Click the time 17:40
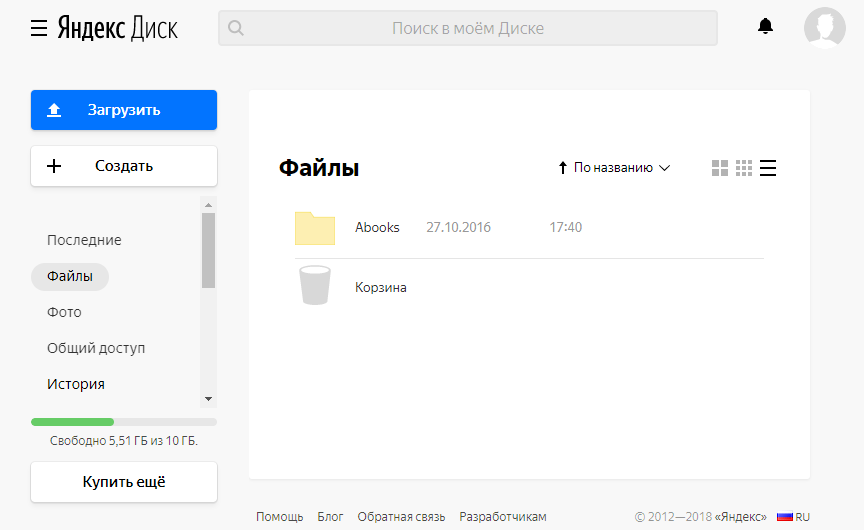 [x=565, y=228]
